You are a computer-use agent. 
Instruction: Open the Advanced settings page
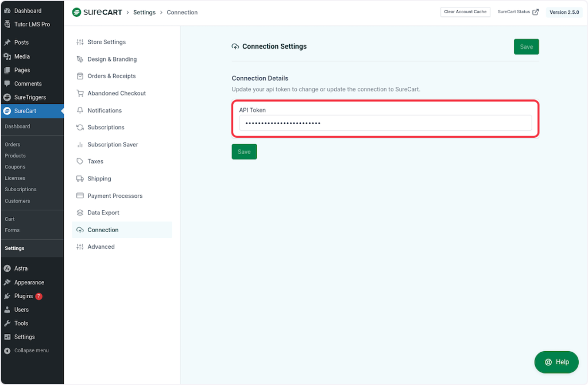point(101,247)
